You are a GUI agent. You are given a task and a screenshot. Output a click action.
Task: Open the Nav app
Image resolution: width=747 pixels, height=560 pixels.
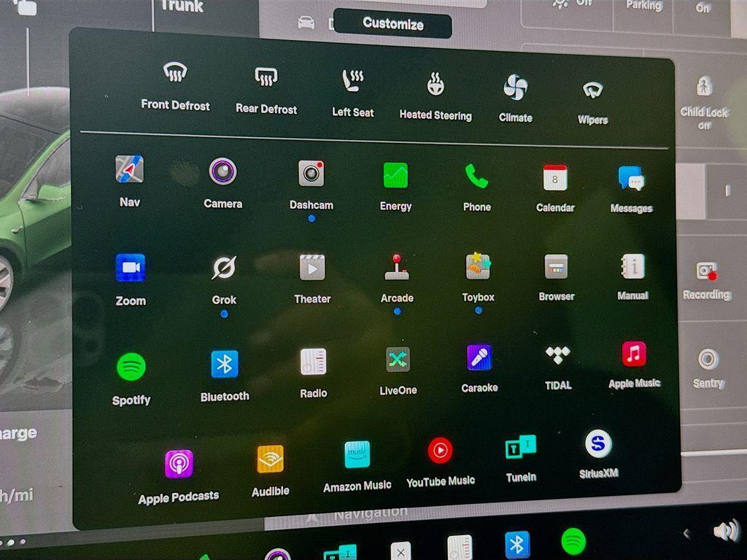coord(130,170)
